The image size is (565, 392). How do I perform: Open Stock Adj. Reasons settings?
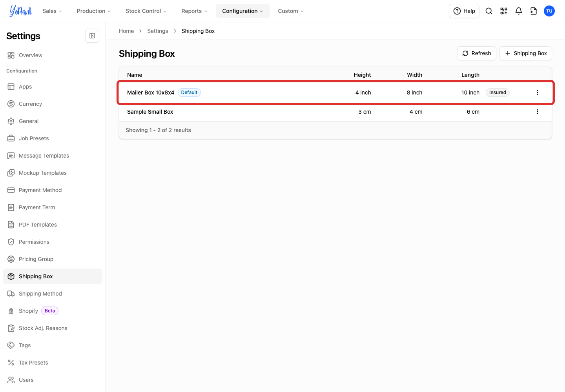coord(53,328)
